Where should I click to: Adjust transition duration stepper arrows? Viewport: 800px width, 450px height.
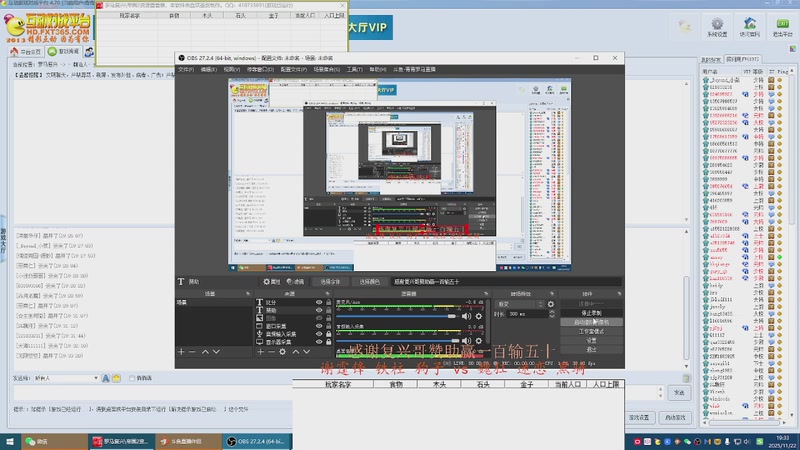552,314
